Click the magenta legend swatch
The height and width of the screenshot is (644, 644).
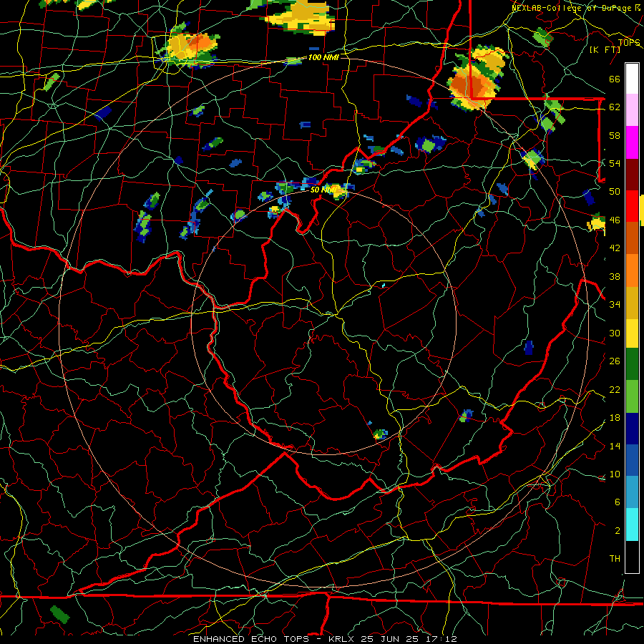tap(632, 142)
